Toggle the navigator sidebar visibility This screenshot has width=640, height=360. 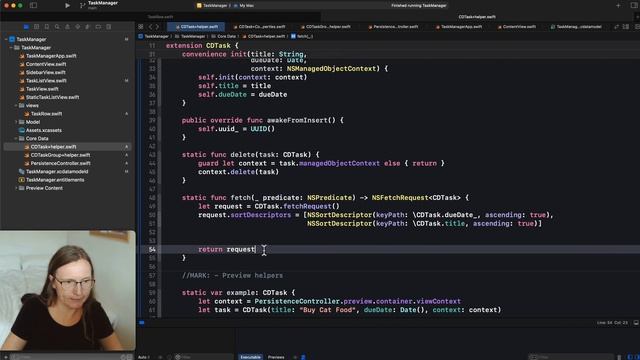coord(33,5)
